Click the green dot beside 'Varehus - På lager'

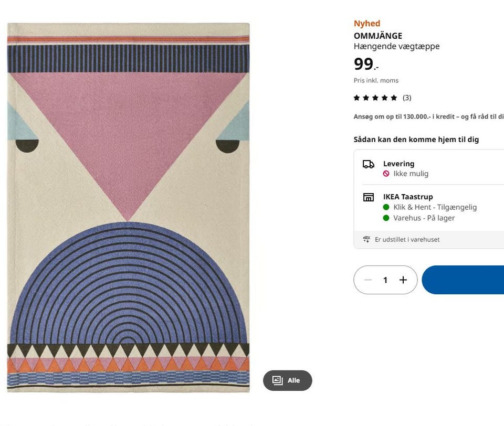tap(386, 218)
